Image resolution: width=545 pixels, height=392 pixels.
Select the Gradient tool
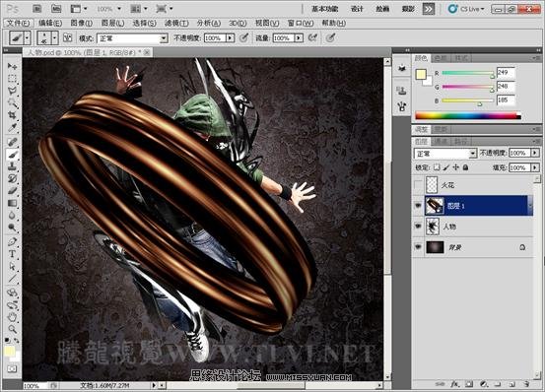click(12, 203)
